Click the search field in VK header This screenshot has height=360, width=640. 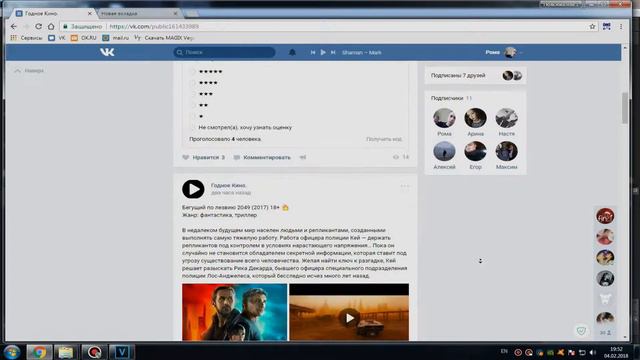click(x=224, y=52)
